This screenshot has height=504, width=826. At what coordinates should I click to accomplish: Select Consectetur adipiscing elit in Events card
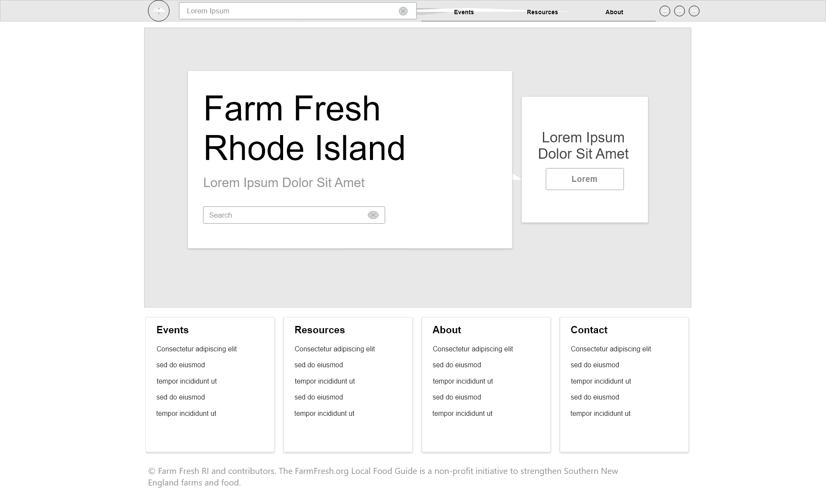pos(197,349)
